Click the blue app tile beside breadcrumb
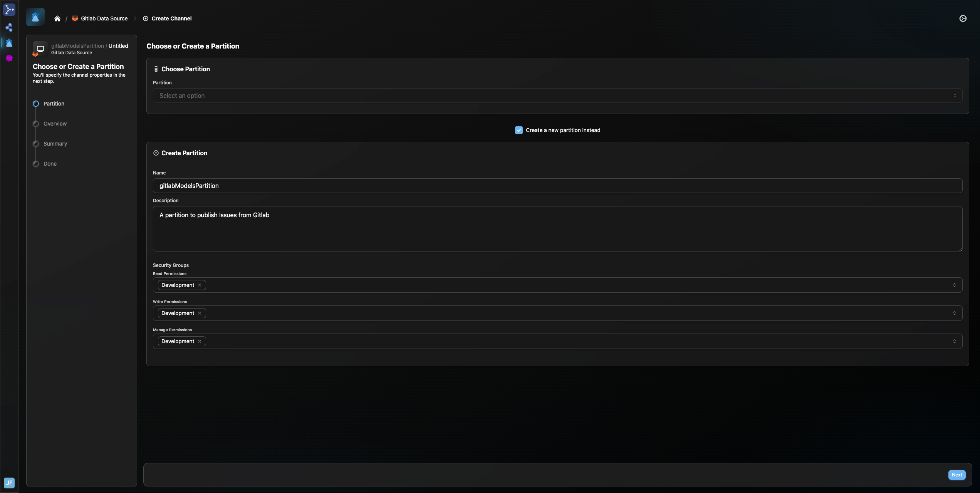The height and width of the screenshot is (493, 980). (x=35, y=17)
